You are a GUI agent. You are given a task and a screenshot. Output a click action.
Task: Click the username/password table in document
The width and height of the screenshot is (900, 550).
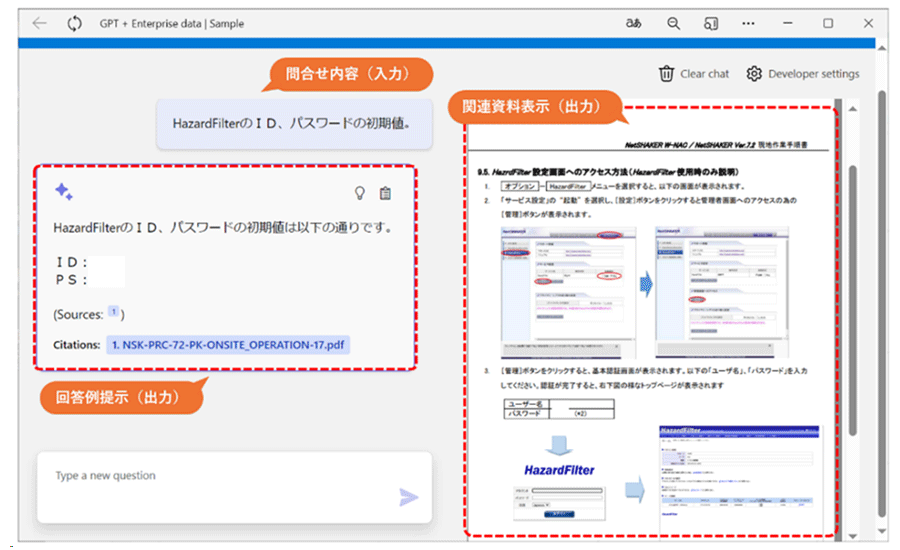click(x=559, y=409)
